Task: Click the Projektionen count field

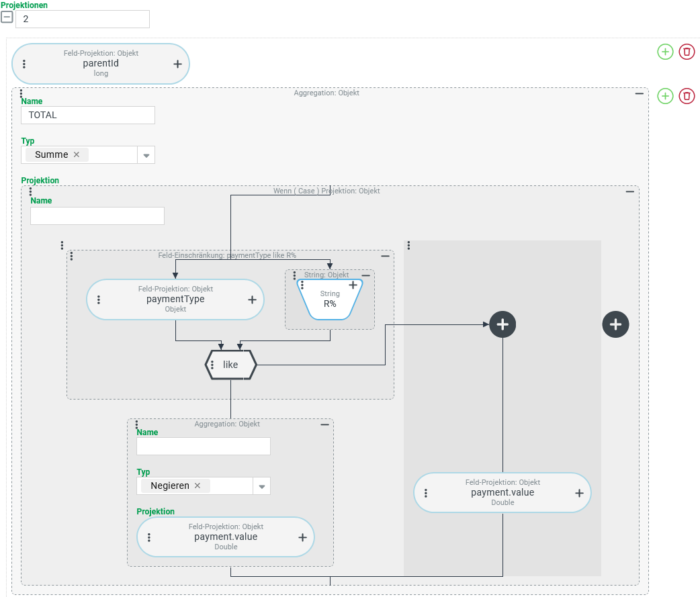Action: pos(82,19)
